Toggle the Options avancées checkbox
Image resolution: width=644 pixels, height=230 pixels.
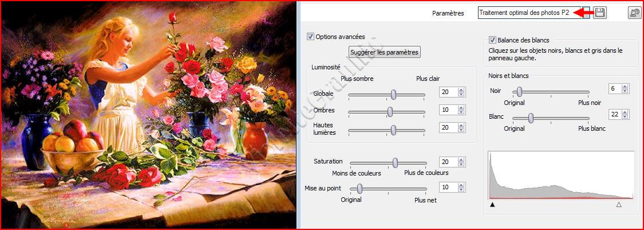pyautogui.click(x=310, y=37)
